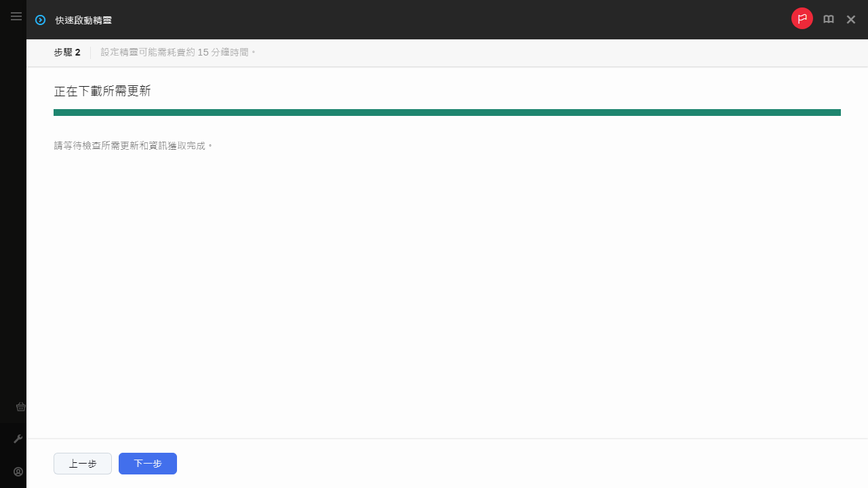868x488 pixels.
Task: Select the 步驟 2 step label
Action: [x=67, y=53]
